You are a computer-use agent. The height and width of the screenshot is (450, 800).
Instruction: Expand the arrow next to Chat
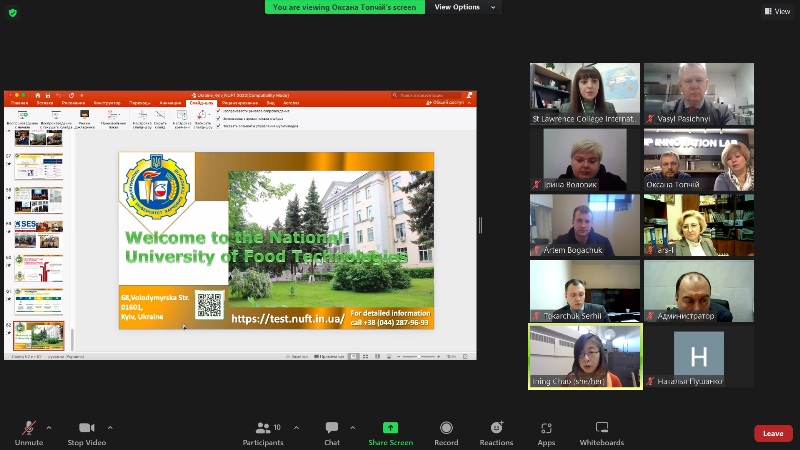[353, 428]
